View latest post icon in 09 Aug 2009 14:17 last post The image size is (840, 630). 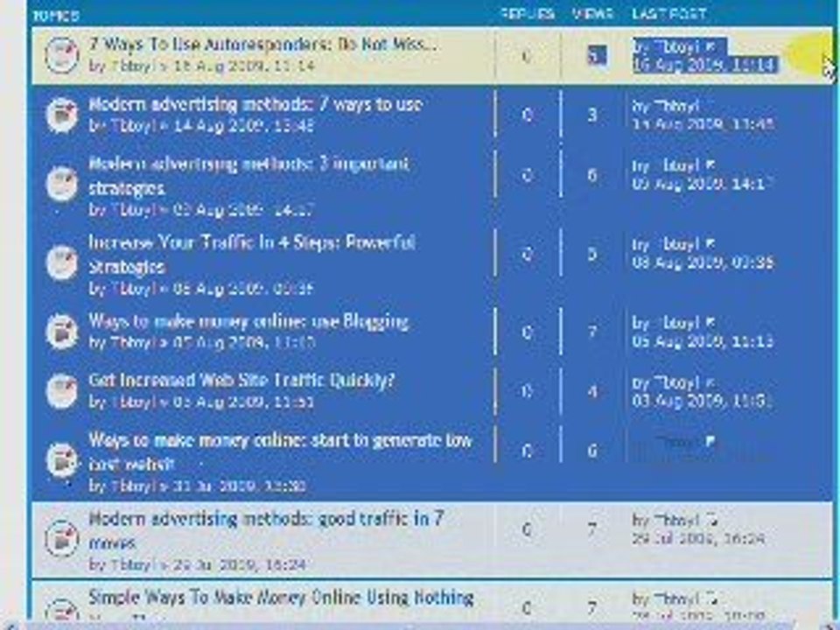tap(710, 165)
